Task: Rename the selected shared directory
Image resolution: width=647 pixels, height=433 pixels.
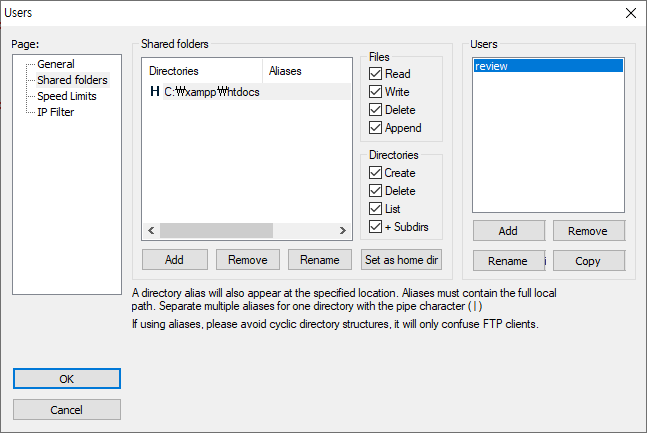Action: point(320,260)
